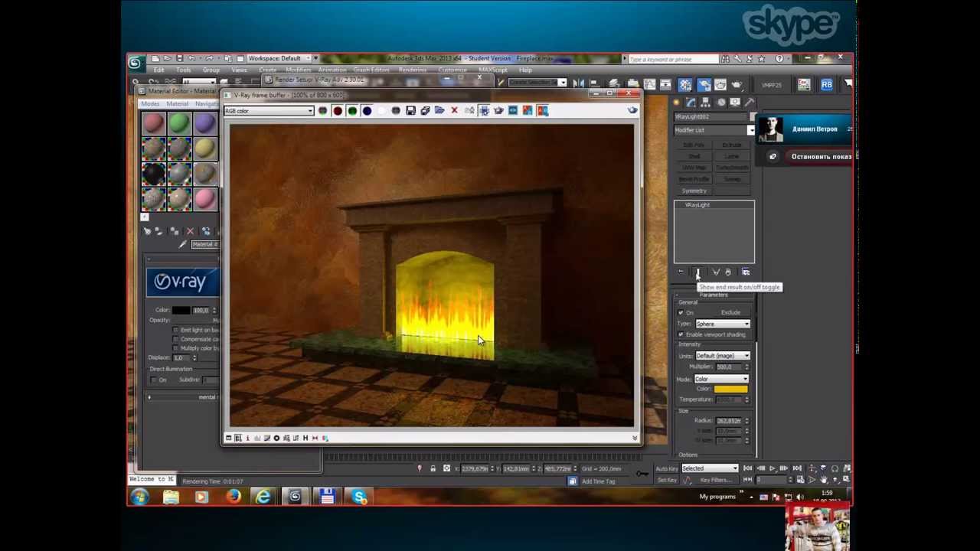
Task: Open the MAXScript menu
Action: tap(493, 70)
